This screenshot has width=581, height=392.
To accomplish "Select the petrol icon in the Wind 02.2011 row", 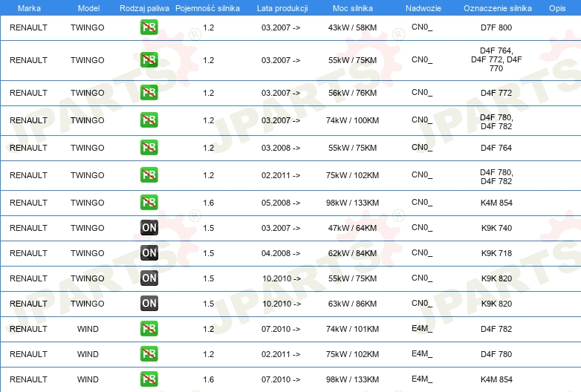I will click(149, 354).
